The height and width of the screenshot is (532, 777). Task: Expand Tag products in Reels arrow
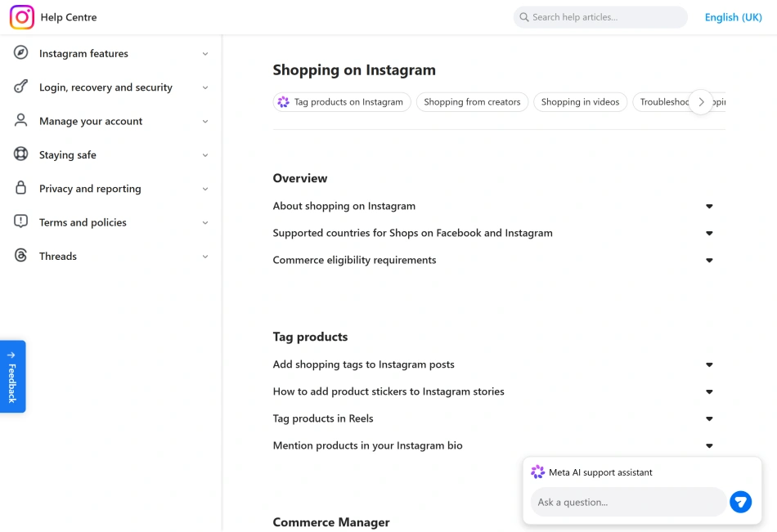[709, 418]
